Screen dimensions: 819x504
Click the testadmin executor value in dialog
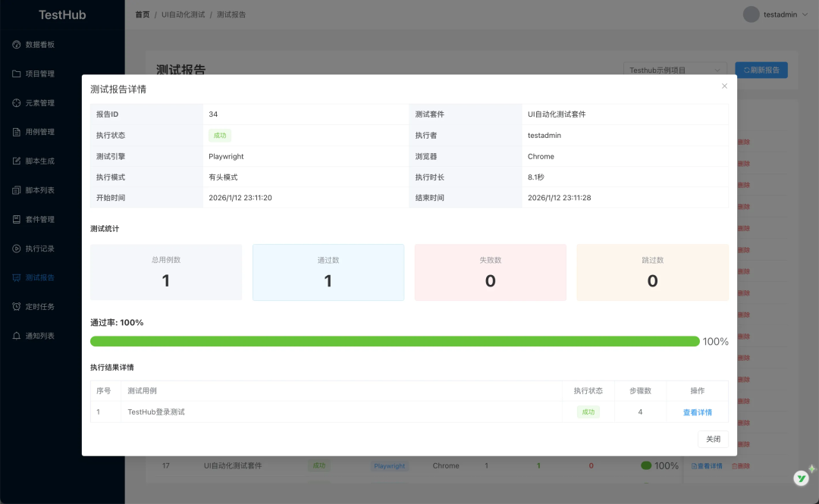coord(544,135)
